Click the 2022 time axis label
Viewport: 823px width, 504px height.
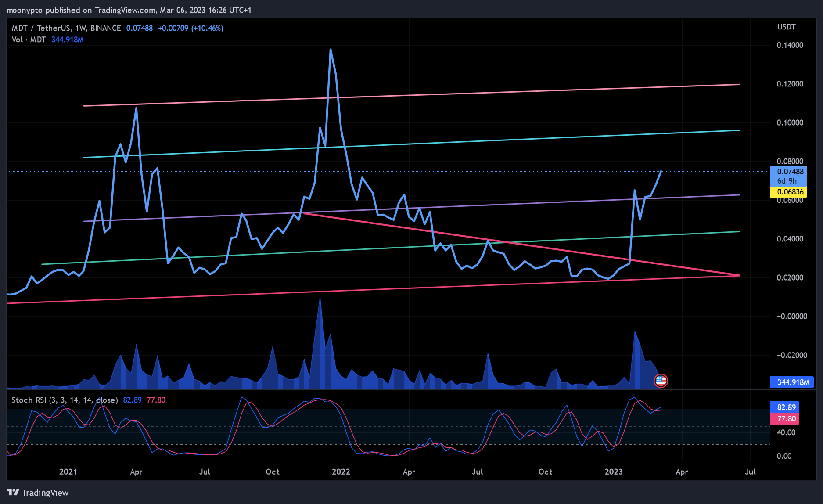(x=341, y=472)
